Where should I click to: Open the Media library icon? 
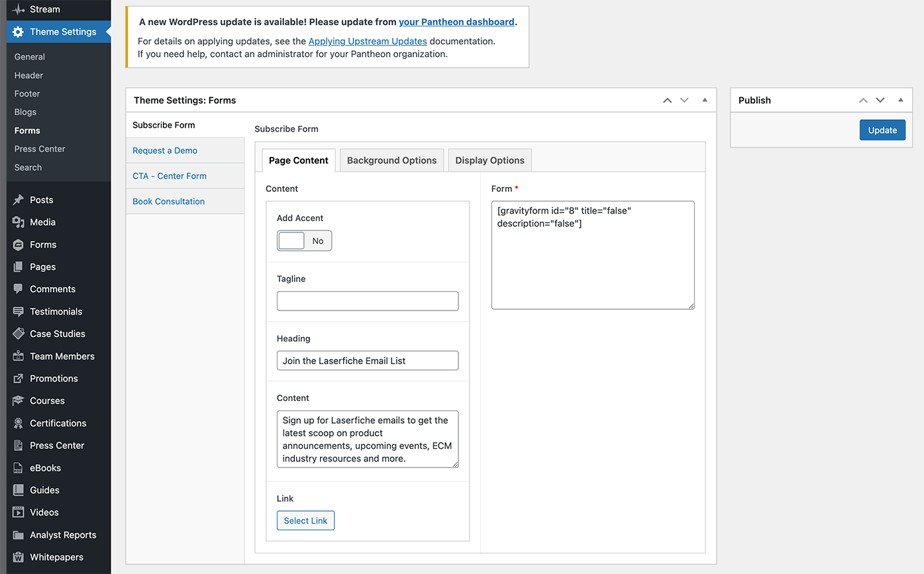coord(18,222)
